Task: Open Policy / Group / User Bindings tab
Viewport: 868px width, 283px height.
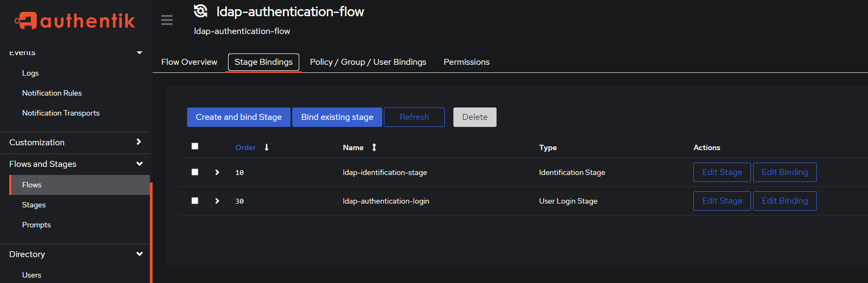Action: pos(368,62)
